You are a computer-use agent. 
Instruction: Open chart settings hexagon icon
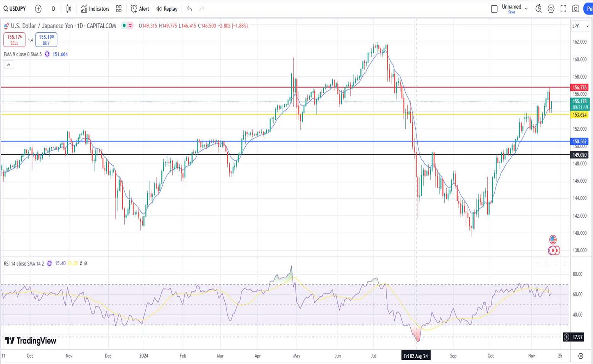pos(551,9)
